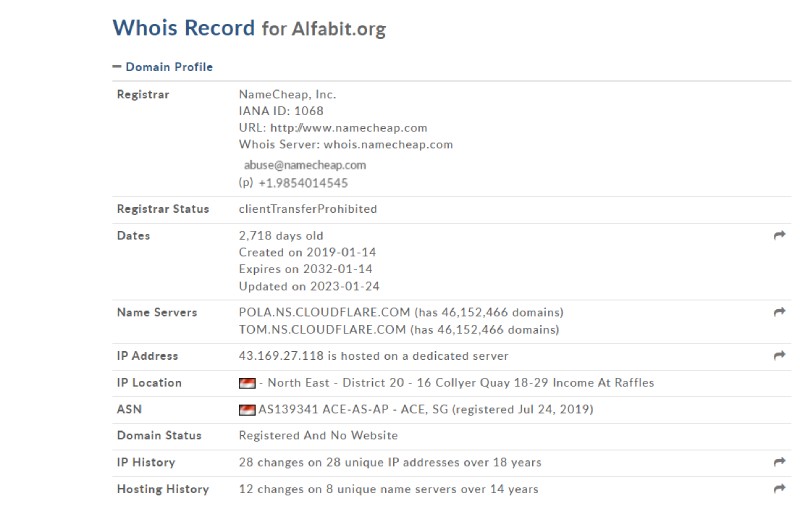Image resolution: width=800 pixels, height=509 pixels.
Task: Click the IP Location row label
Action: pyautogui.click(x=149, y=383)
